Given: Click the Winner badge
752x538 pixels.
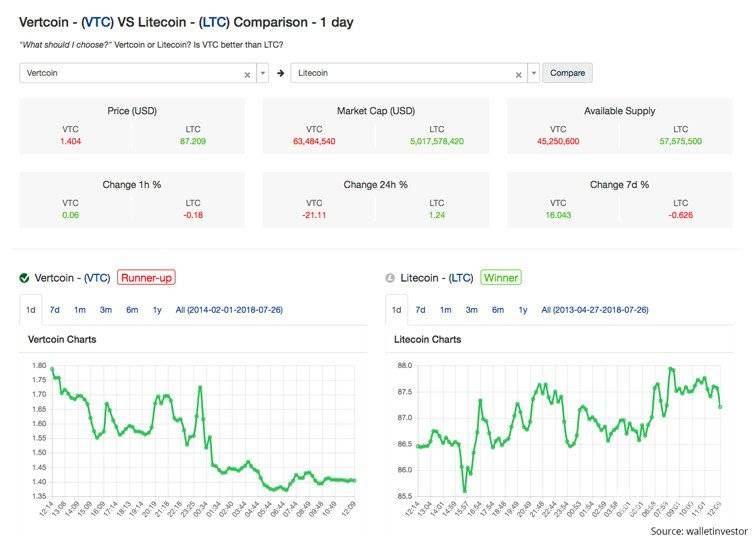Looking at the screenshot, I should [x=501, y=278].
